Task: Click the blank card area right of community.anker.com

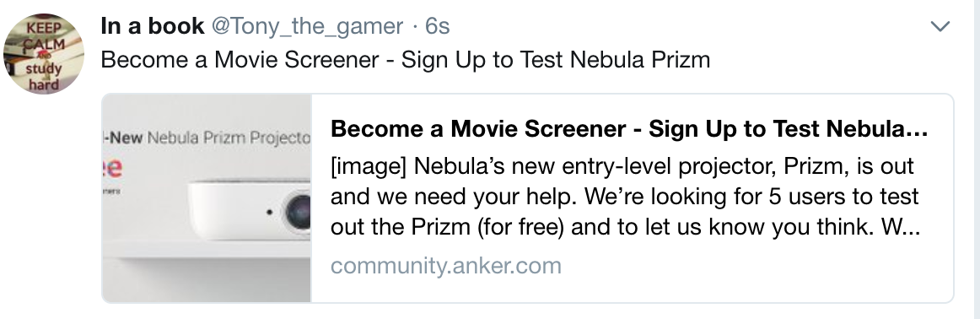Action: coord(757,267)
